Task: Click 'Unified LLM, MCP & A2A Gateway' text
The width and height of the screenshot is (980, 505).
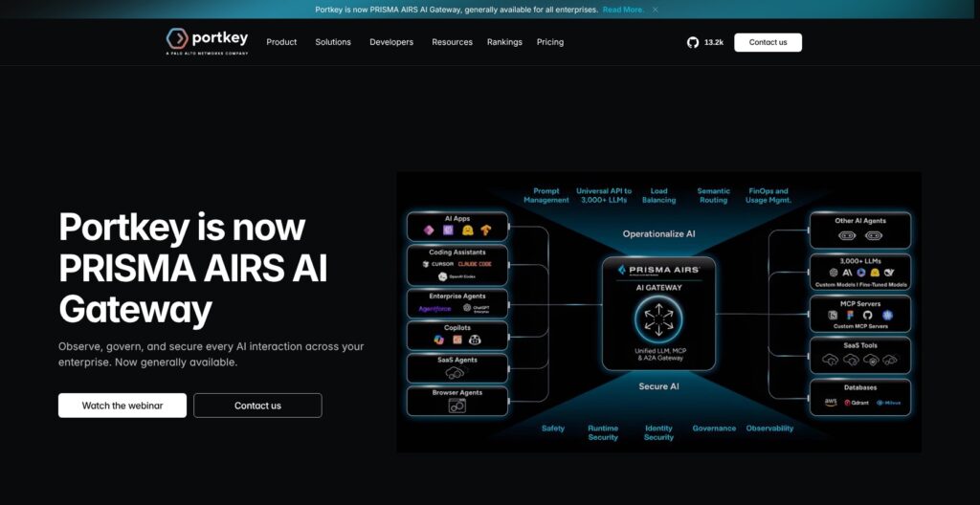Action: coord(658,355)
